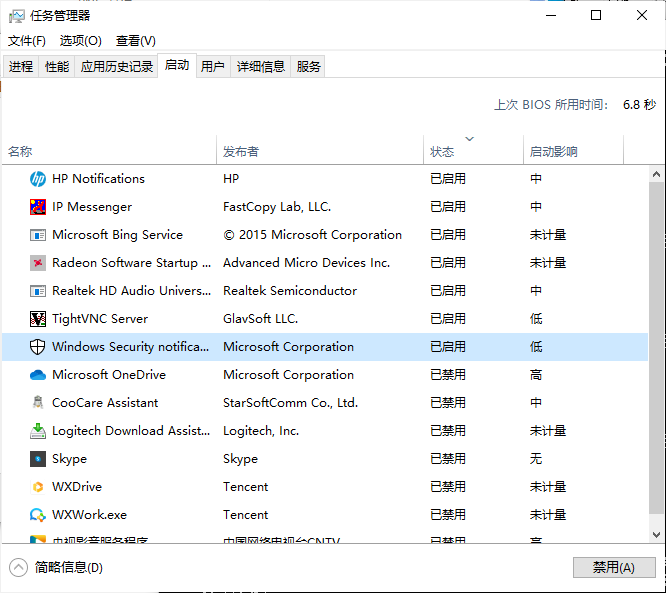Switch to the 应用历史记录 tab

point(117,67)
